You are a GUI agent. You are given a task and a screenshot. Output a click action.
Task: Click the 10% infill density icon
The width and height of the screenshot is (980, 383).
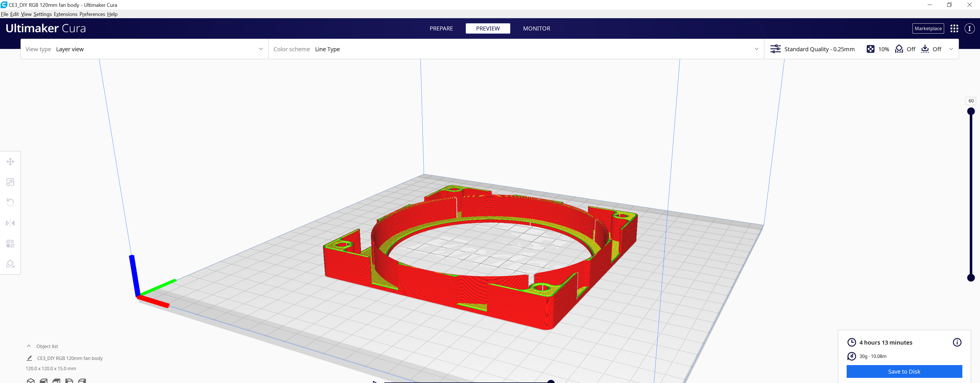(x=870, y=49)
